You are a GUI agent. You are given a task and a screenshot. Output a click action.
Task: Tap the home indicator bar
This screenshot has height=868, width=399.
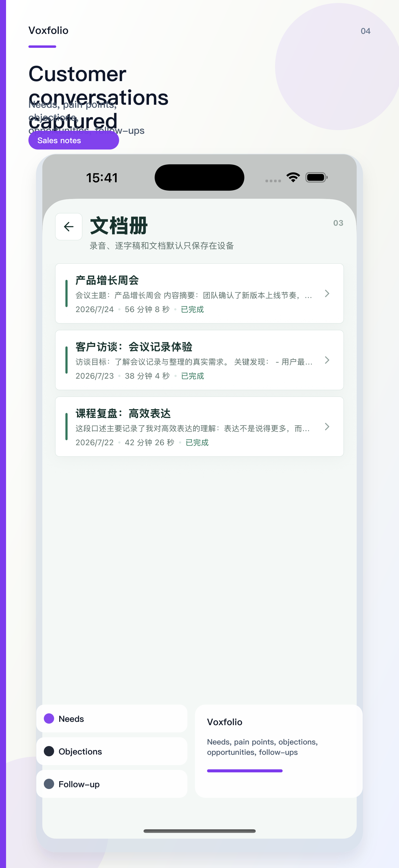pyautogui.click(x=199, y=831)
